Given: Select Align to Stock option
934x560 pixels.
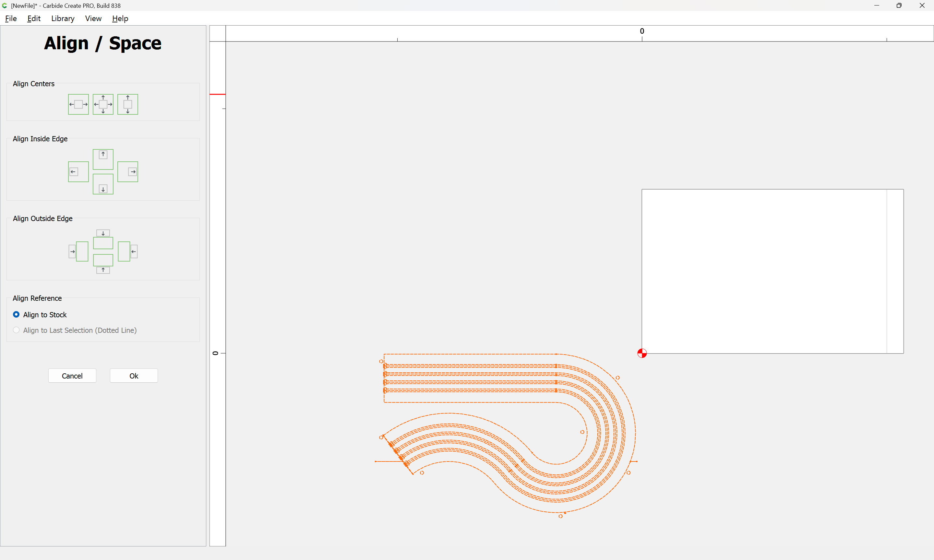Looking at the screenshot, I should pos(16,314).
